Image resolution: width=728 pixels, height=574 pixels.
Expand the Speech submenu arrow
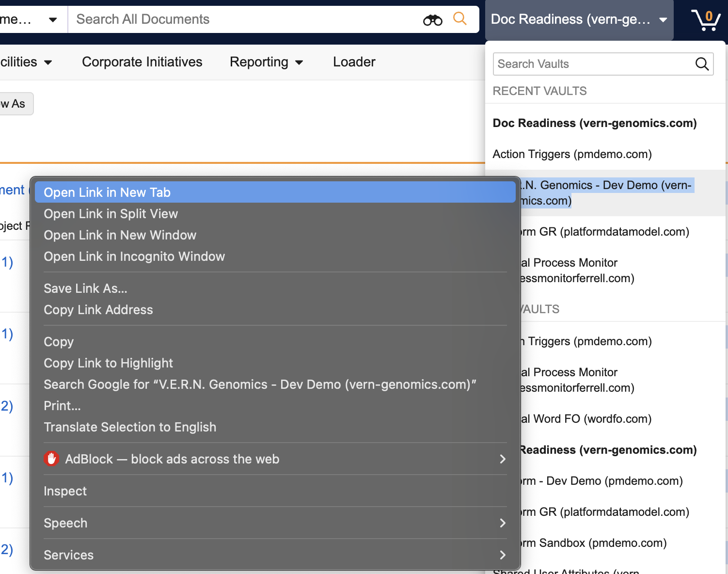502,523
